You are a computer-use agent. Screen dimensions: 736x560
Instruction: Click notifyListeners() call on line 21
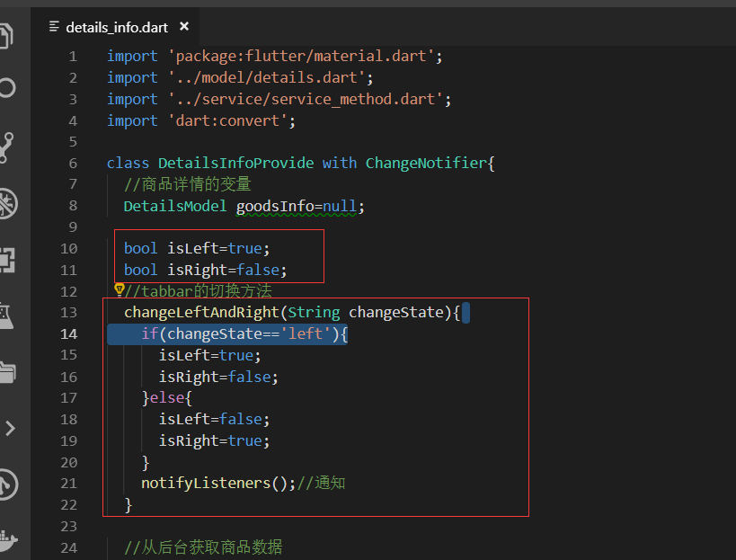[215, 483]
